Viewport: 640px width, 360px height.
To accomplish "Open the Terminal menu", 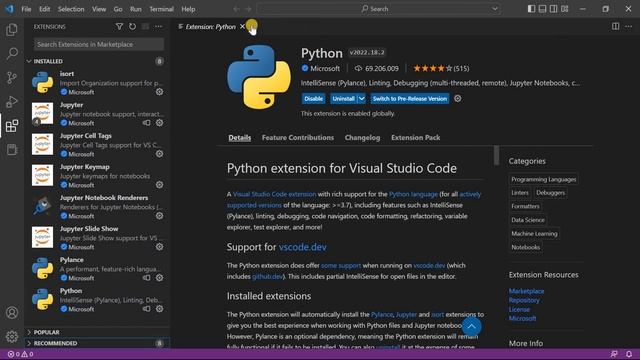I will pos(161,9).
